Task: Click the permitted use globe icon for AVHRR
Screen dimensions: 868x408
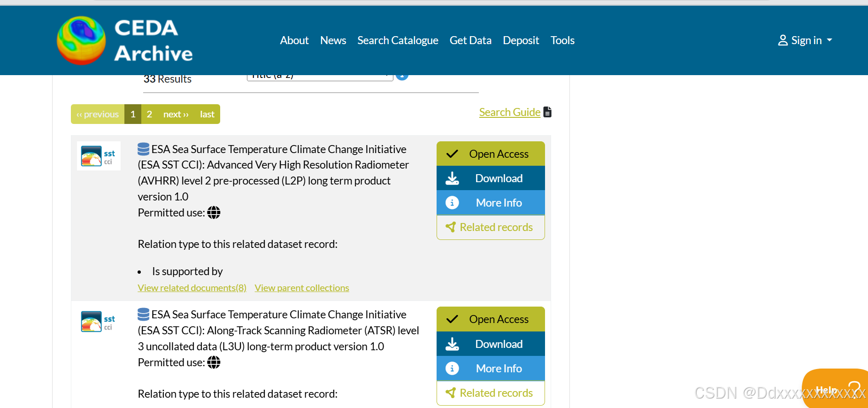Action: coord(214,213)
